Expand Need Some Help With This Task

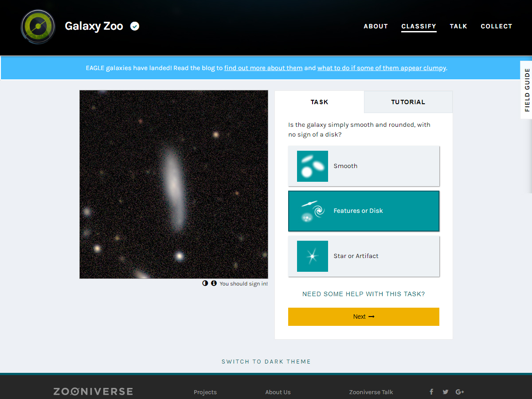coord(364,294)
